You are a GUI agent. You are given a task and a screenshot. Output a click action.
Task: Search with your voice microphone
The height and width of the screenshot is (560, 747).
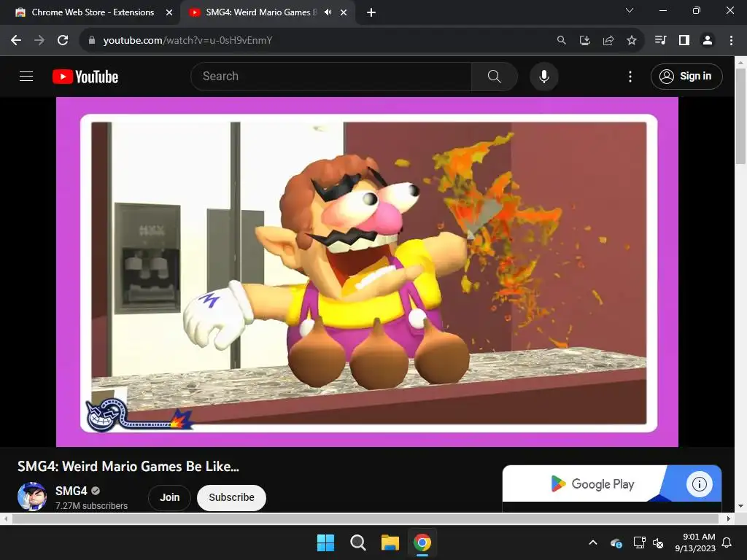544,76
